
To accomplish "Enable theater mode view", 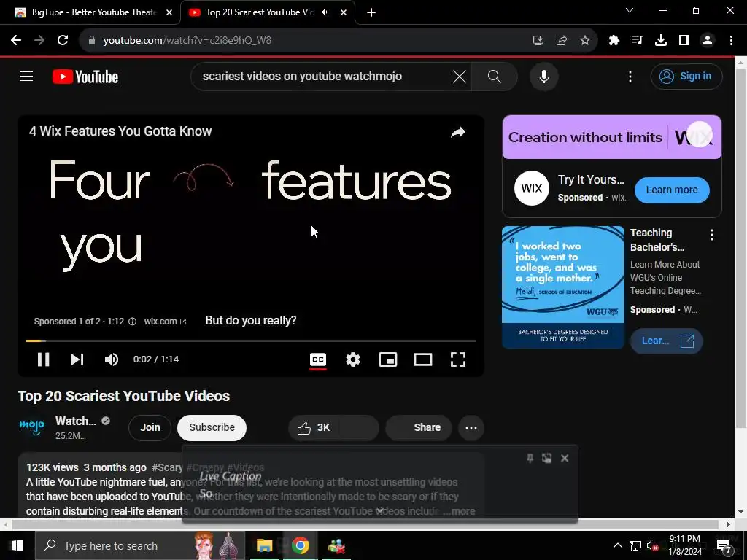I will tap(423, 359).
